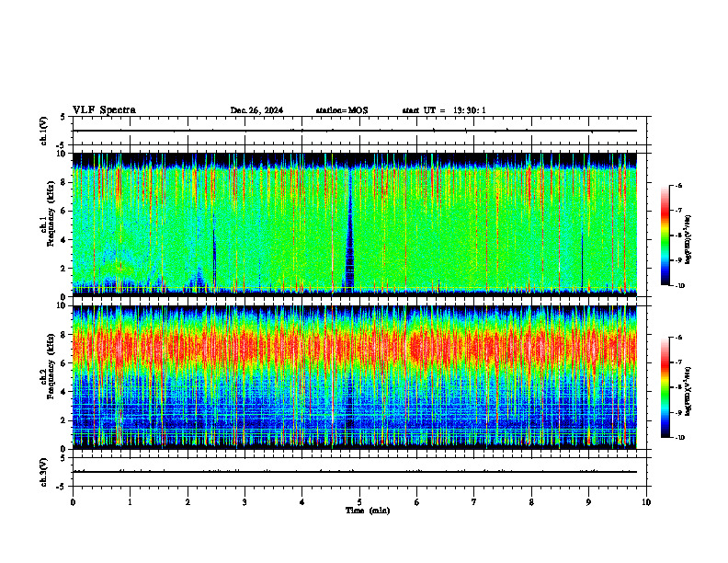The height and width of the screenshot is (563, 728).
Task: Click time axis tick label '10'
Action: click(646, 502)
